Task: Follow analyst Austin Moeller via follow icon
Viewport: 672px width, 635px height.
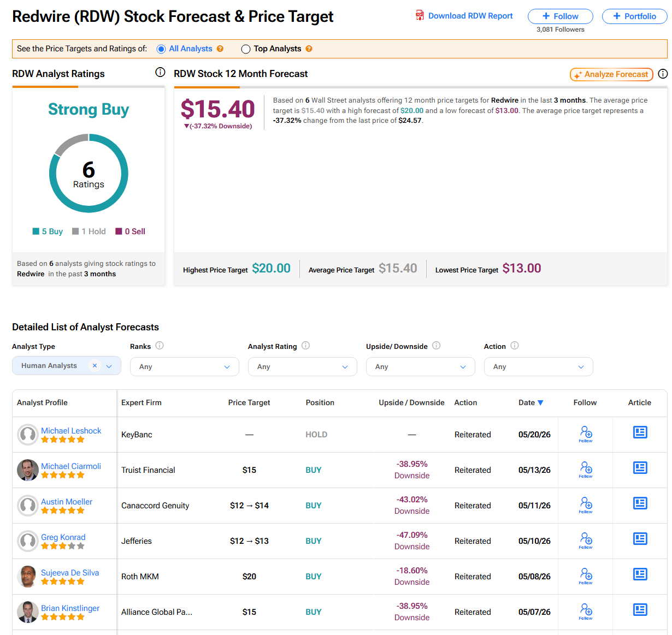Action: pos(586,505)
